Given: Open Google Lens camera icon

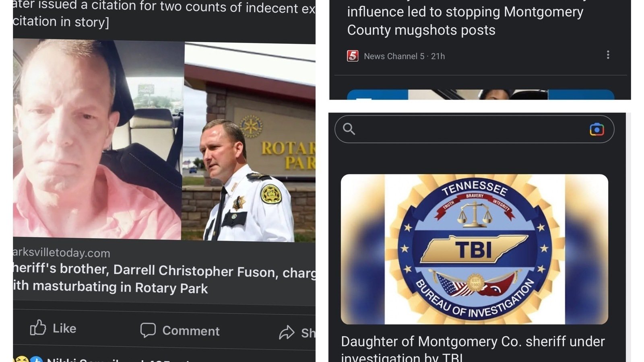Looking at the screenshot, I should pos(597,129).
